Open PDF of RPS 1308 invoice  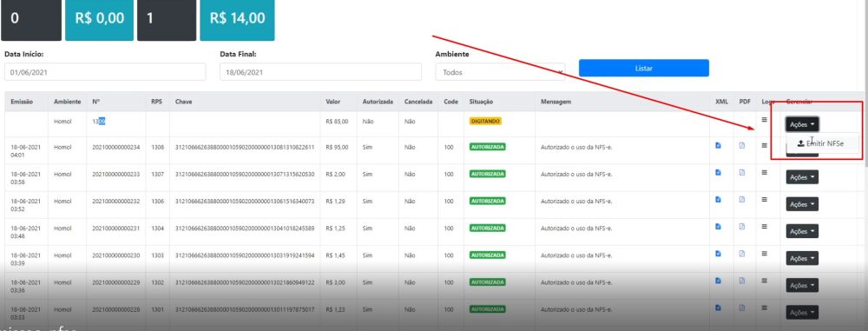click(x=742, y=145)
